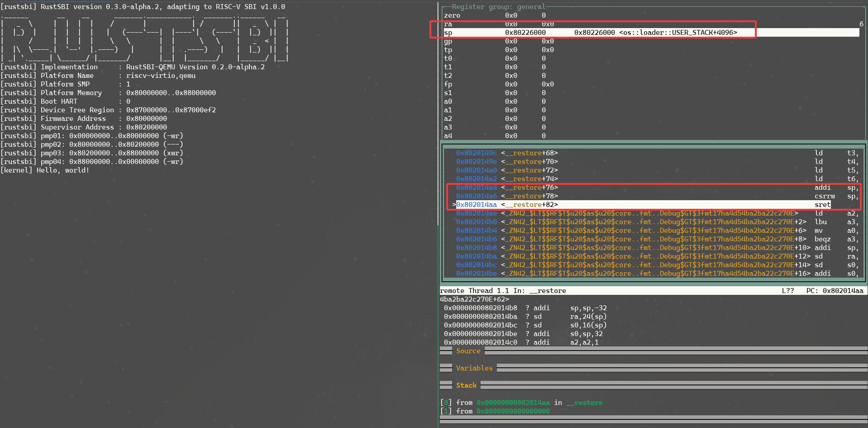Select the a0 register row
868x428 pixels.
[x=495, y=101]
